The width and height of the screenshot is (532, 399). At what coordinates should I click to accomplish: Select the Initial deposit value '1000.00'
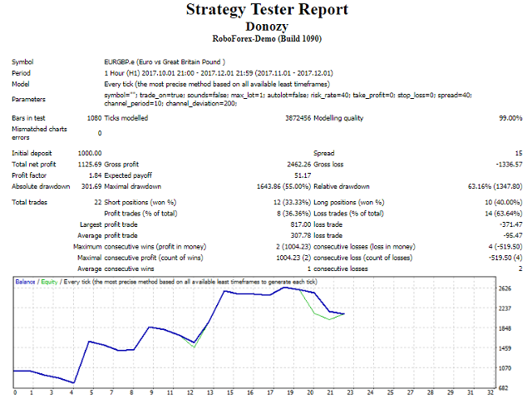click(x=90, y=153)
